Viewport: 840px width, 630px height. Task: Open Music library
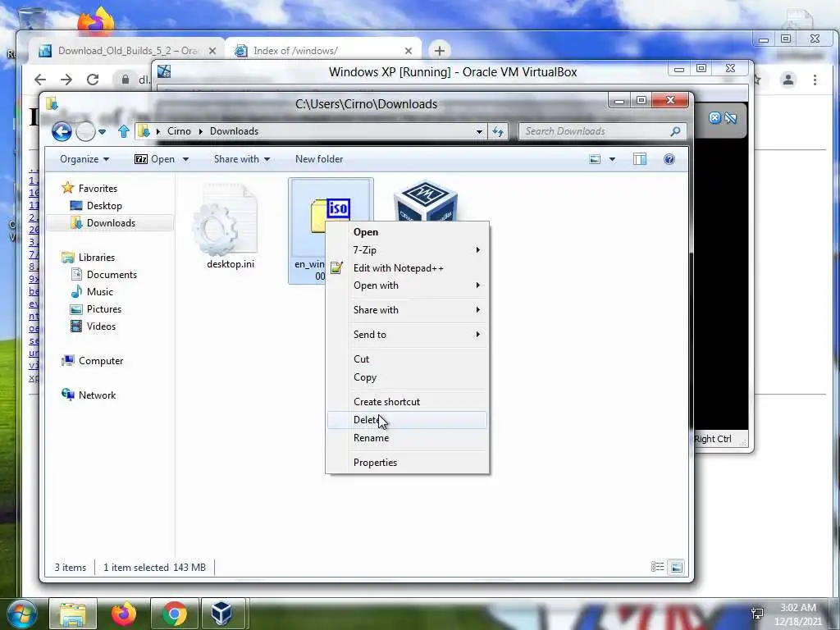(x=92, y=291)
